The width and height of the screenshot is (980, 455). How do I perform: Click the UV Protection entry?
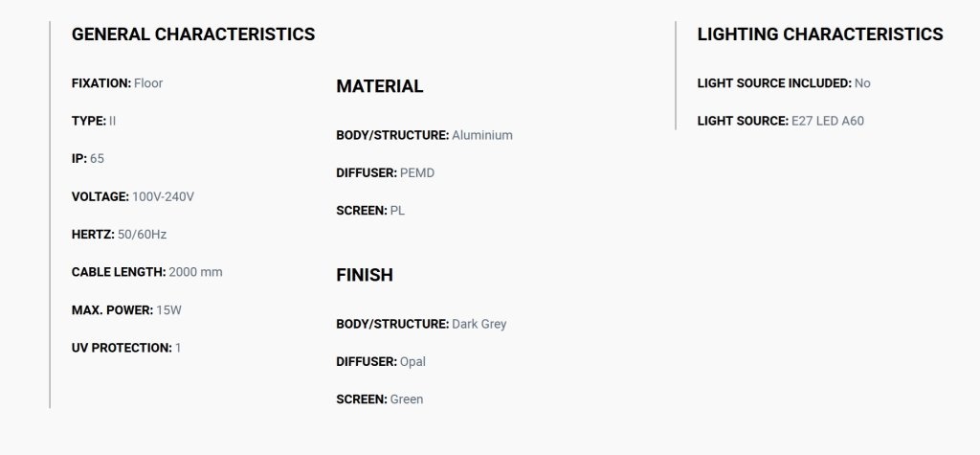pyautogui.click(x=126, y=348)
